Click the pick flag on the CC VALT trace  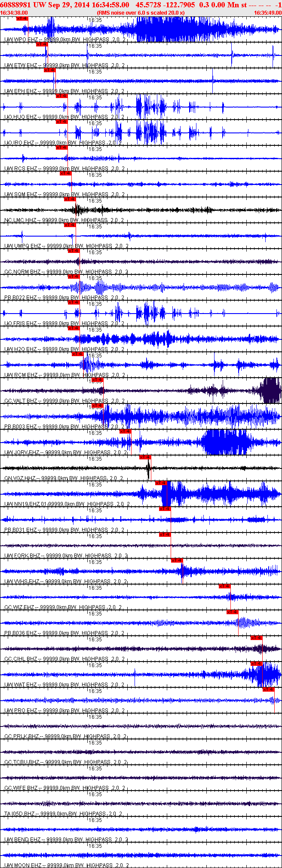point(98,380)
